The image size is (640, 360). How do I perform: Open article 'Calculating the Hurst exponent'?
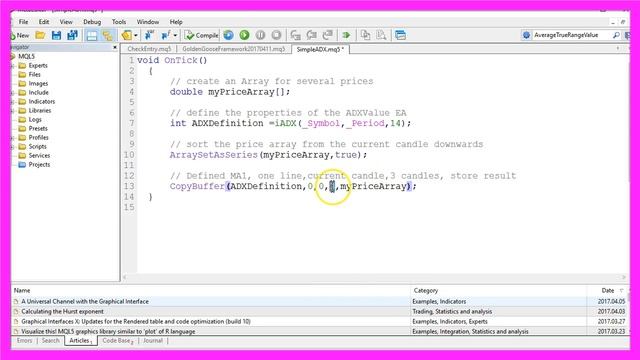(x=62, y=311)
